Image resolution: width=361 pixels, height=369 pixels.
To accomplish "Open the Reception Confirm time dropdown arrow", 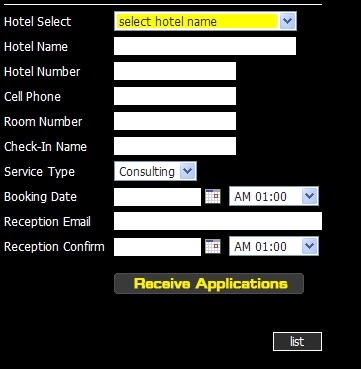I will (309, 246).
